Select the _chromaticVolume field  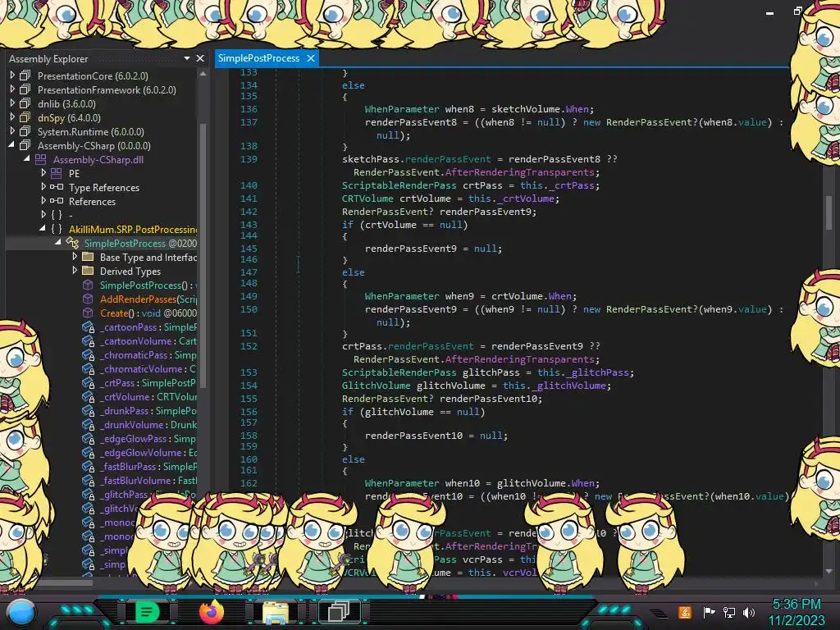[x=148, y=369]
